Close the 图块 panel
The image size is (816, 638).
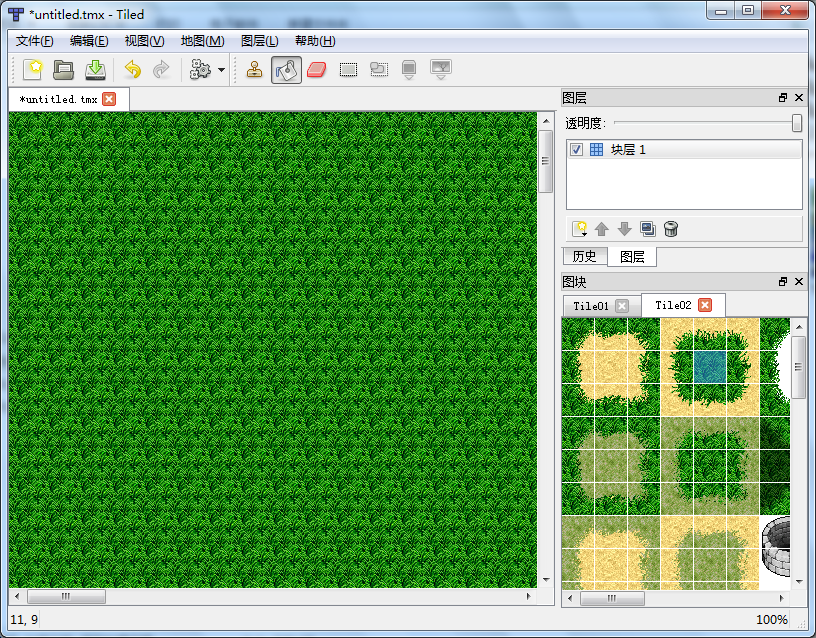click(799, 282)
